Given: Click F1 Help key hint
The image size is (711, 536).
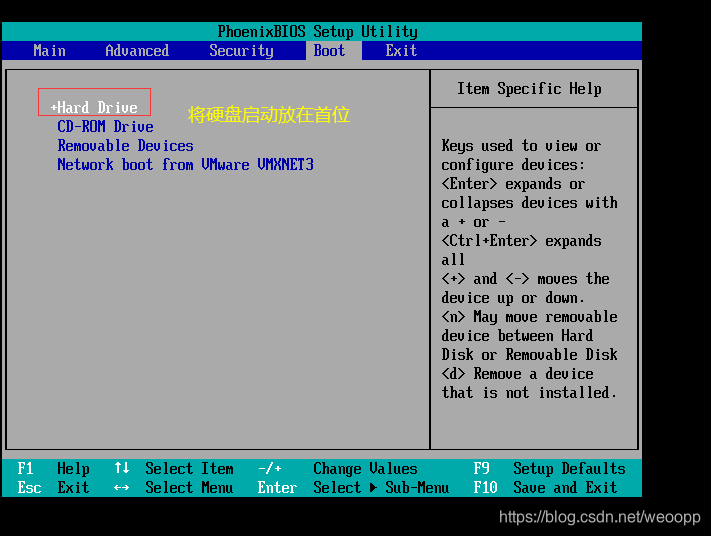Looking at the screenshot, I should (54, 468).
